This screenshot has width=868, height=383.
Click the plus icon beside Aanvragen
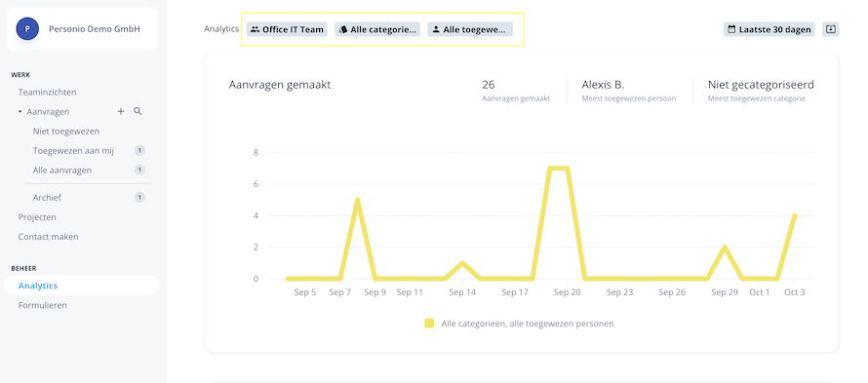[121, 112]
